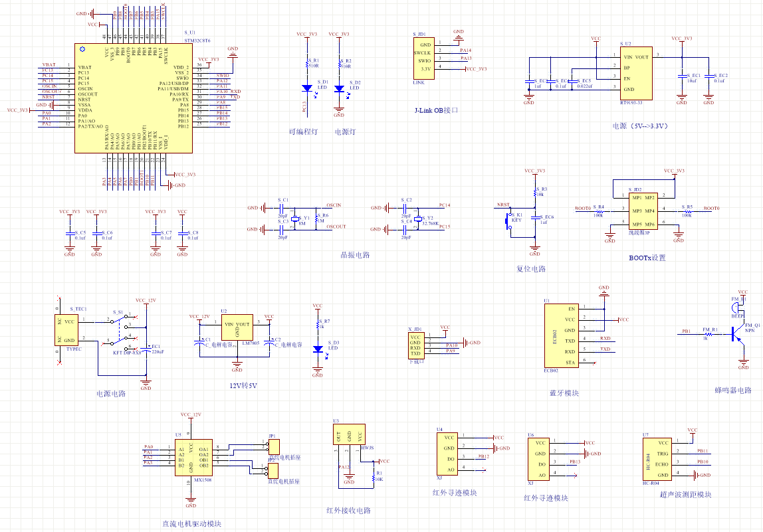Click the 晶振电路 section label

click(355, 255)
